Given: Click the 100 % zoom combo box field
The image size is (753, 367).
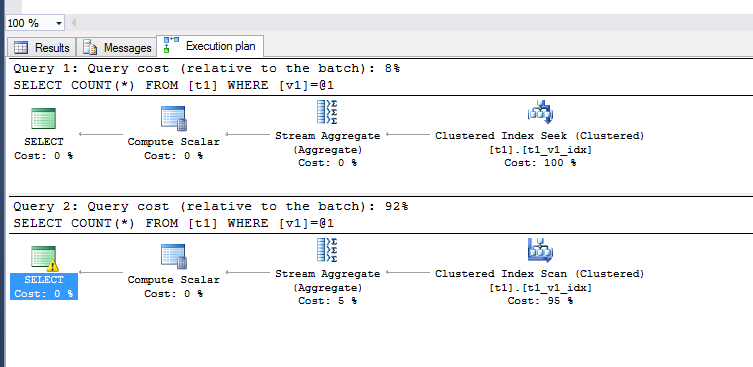Looking at the screenshot, I should coord(35,23).
